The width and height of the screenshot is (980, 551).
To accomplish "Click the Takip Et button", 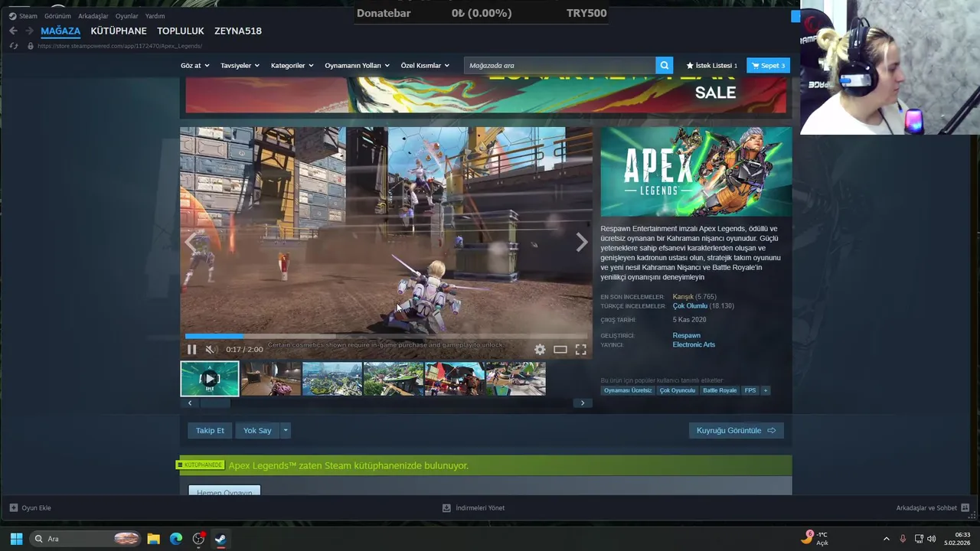I will 210,430.
